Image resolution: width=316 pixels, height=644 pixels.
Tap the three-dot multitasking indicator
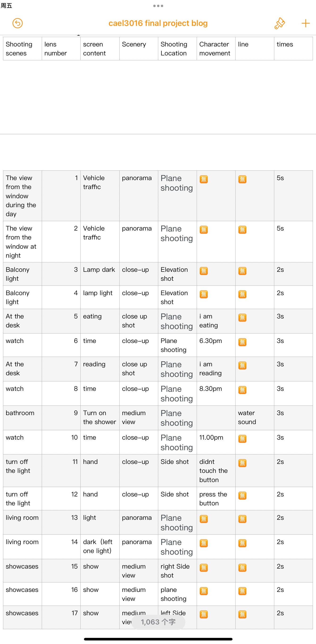pos(158,6)
